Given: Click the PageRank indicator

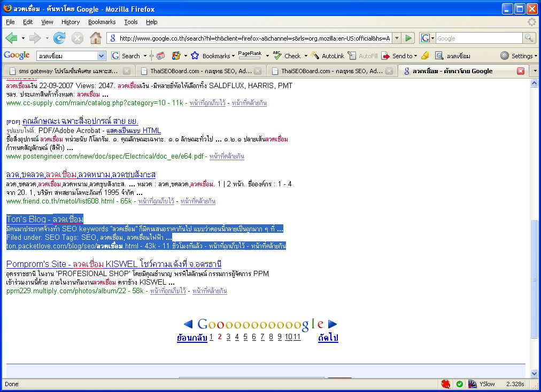Looking at the screenshot, I should point(250,55).
